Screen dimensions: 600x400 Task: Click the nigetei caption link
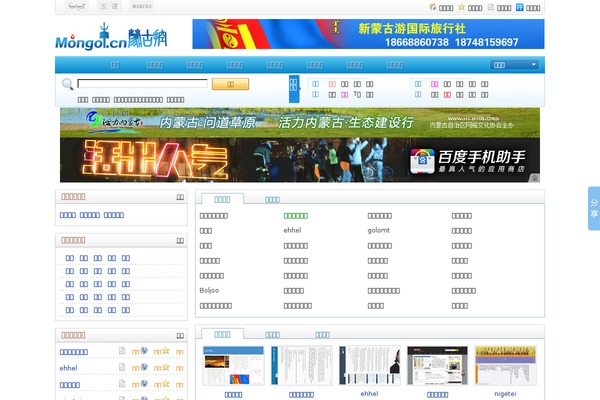(x=505, y=393)
